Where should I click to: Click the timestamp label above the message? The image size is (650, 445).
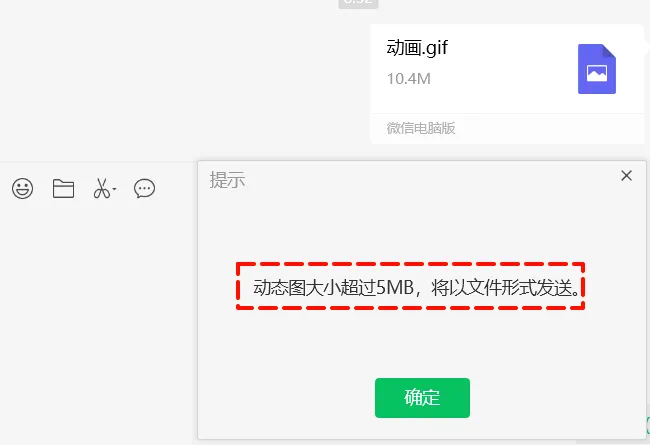(359, 3)
